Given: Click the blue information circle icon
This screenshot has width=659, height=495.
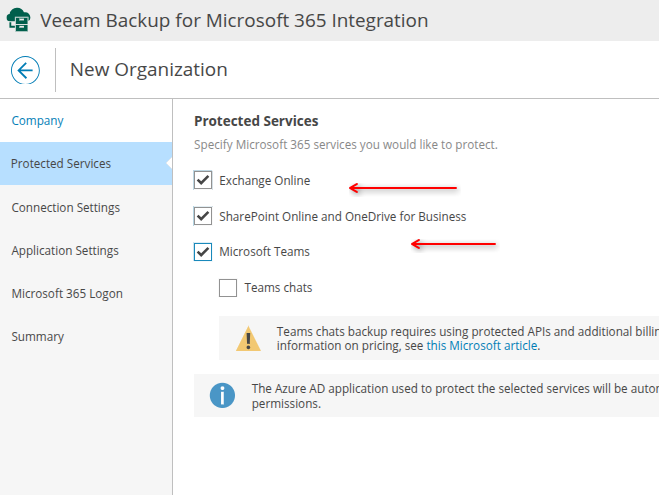Looking at the screenshot, I should pyautogui.click(x=222, y=396).
